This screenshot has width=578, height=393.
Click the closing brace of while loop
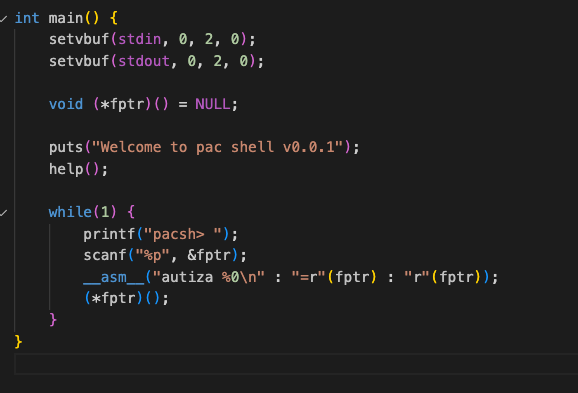(53, 320)
